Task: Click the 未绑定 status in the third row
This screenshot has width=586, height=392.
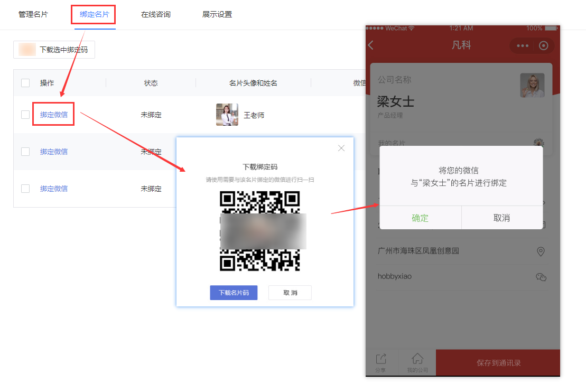Action: coord(151,189)
